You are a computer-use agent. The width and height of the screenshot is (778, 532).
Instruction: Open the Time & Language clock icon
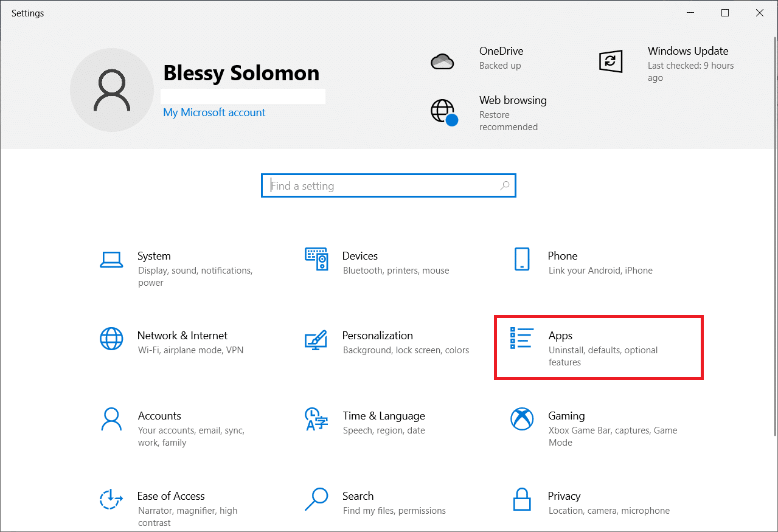tap(316, 419)
